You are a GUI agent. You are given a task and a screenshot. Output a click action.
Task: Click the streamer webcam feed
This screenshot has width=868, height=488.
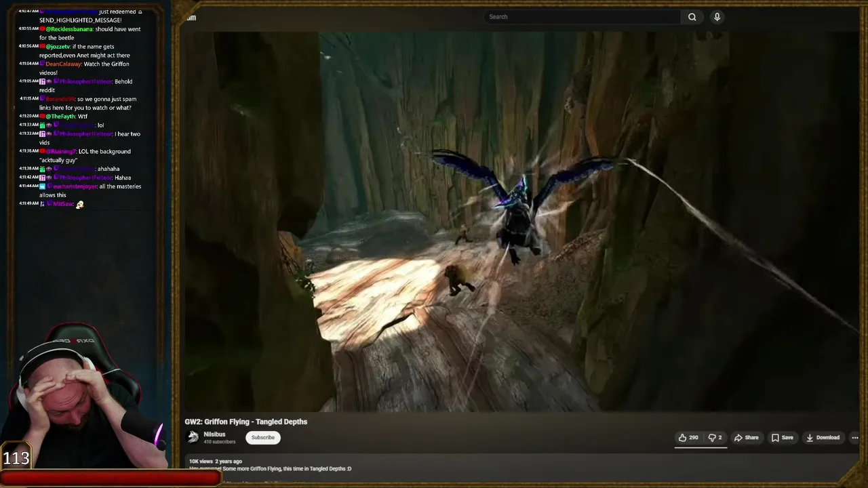(85, 396)
